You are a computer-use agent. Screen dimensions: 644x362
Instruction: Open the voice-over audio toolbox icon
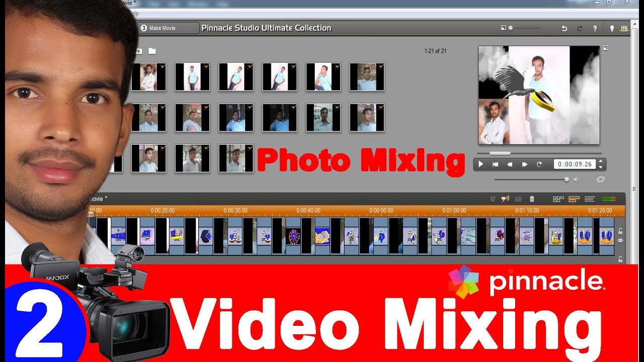pyautogui.click(x=505, y=199)
